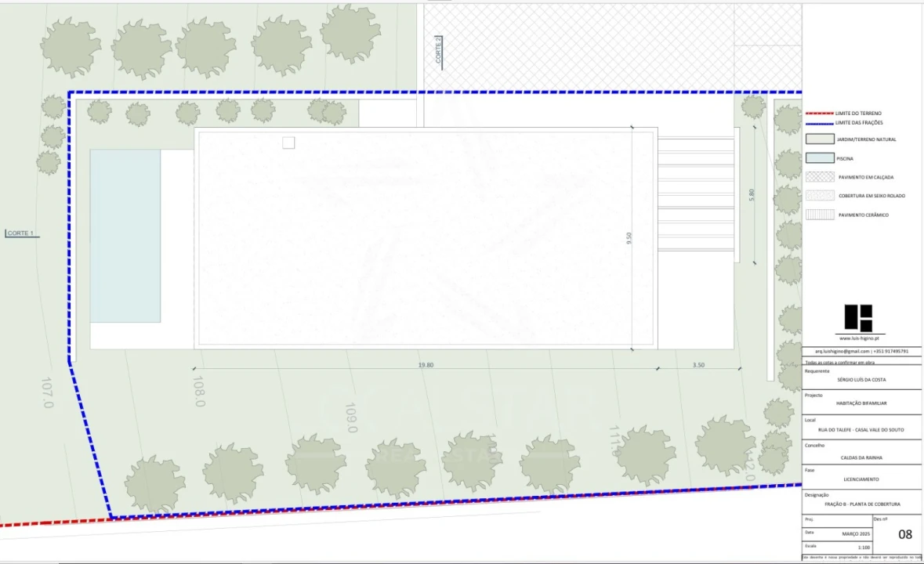
Task: Click the swimming pool on the plan
Action: coord(125,236)
